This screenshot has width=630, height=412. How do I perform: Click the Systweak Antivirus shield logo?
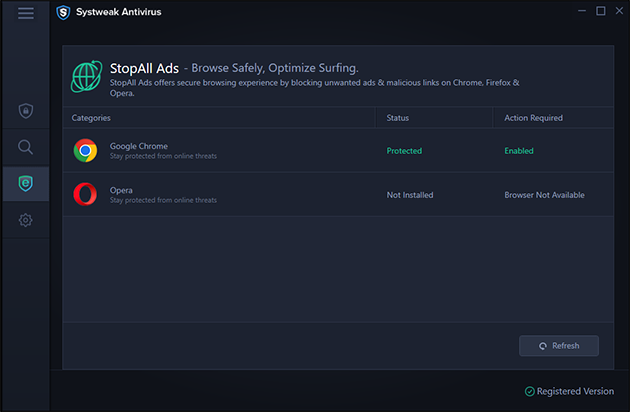(x=62, y=13)
